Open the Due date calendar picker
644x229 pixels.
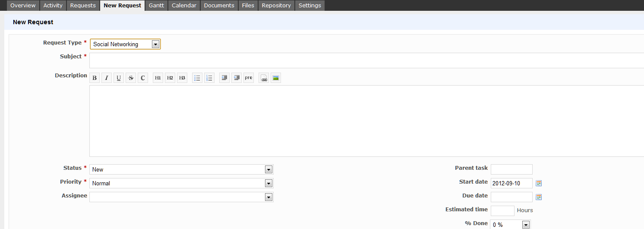pyautogui.click(x=539, y=197)
